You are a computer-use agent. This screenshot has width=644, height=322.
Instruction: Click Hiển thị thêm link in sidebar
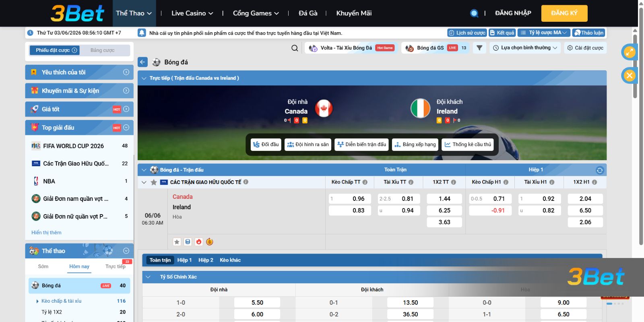pyautogui.click(x=46, y=233)
